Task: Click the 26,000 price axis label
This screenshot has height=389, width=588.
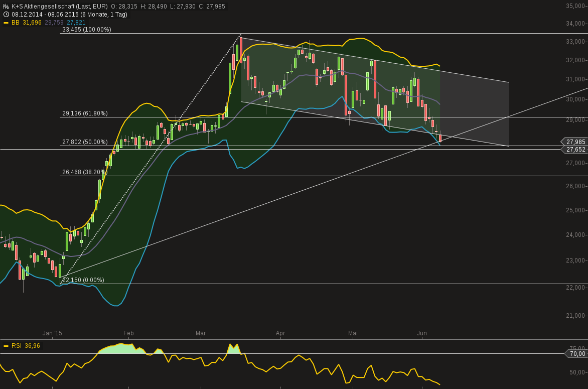Action: [x=575, y=186]
